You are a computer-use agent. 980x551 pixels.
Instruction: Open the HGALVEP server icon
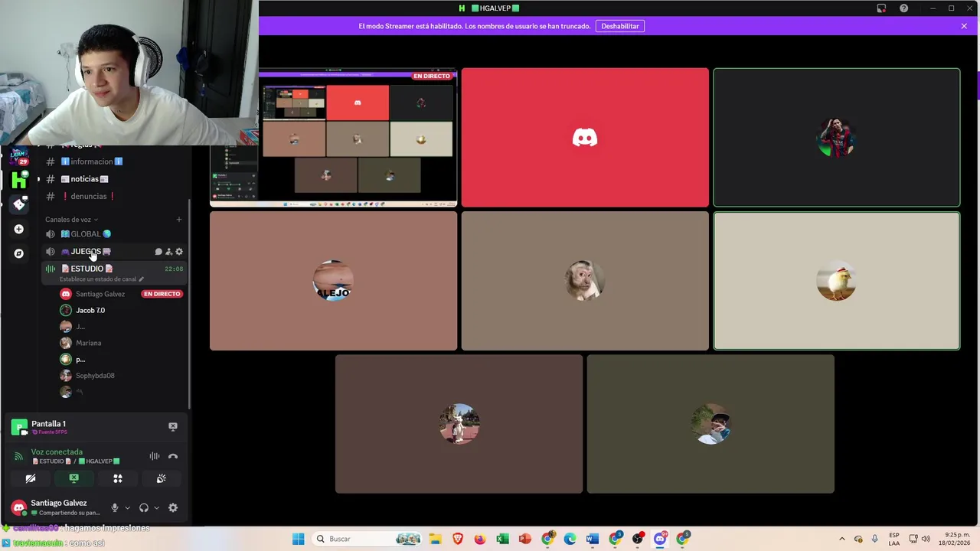pos(19,180)
